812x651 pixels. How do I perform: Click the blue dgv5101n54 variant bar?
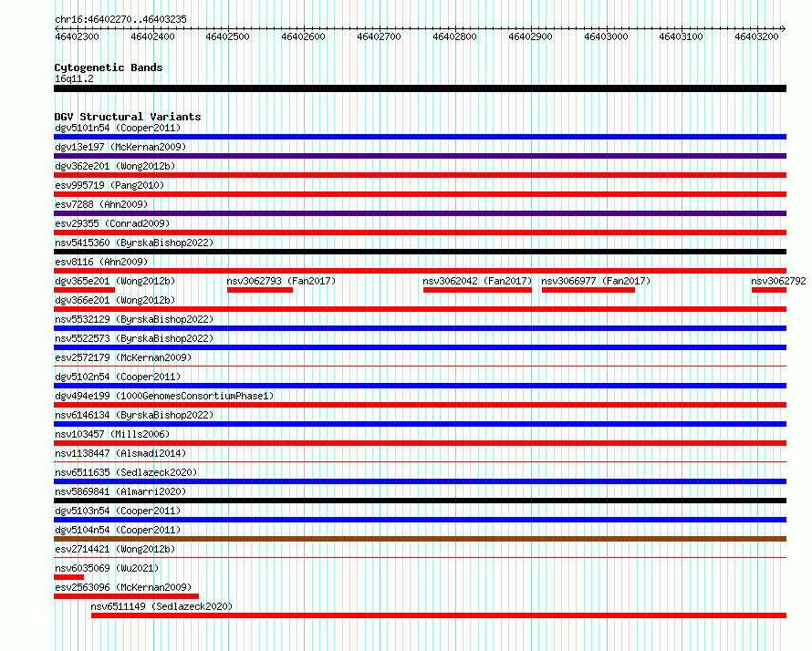point(420,137)
